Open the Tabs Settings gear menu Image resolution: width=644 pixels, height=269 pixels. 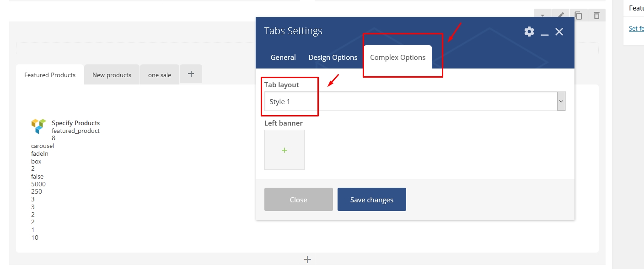[x=529, y=32]
